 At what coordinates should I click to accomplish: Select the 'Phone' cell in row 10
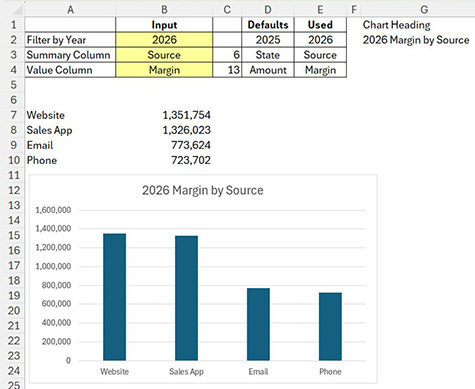point(70,160)
